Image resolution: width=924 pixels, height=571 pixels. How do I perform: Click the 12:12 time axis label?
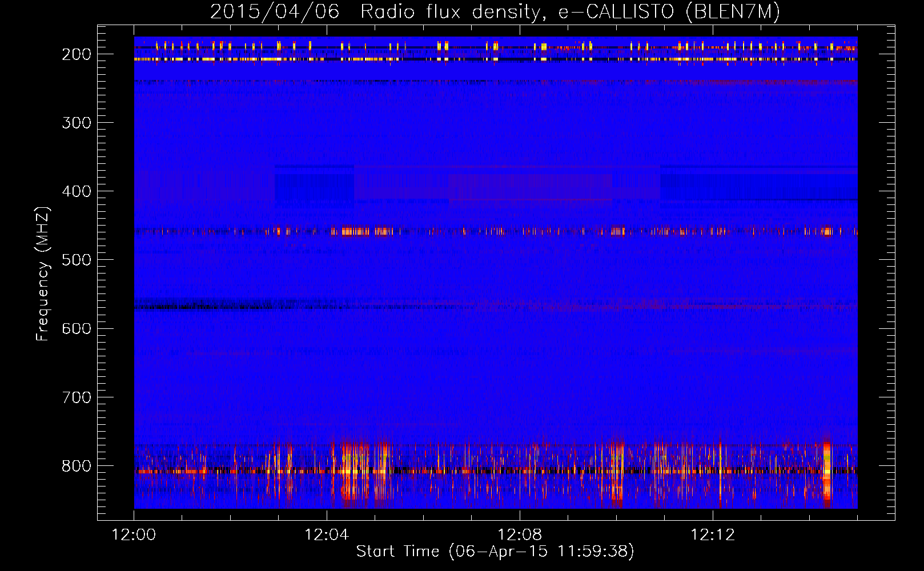pos(713,535)
